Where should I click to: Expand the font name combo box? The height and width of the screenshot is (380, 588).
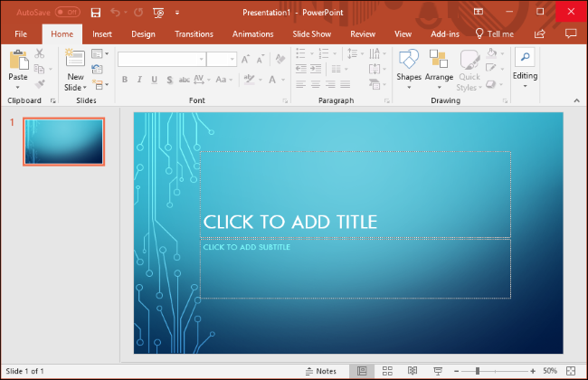coord(199,59)
